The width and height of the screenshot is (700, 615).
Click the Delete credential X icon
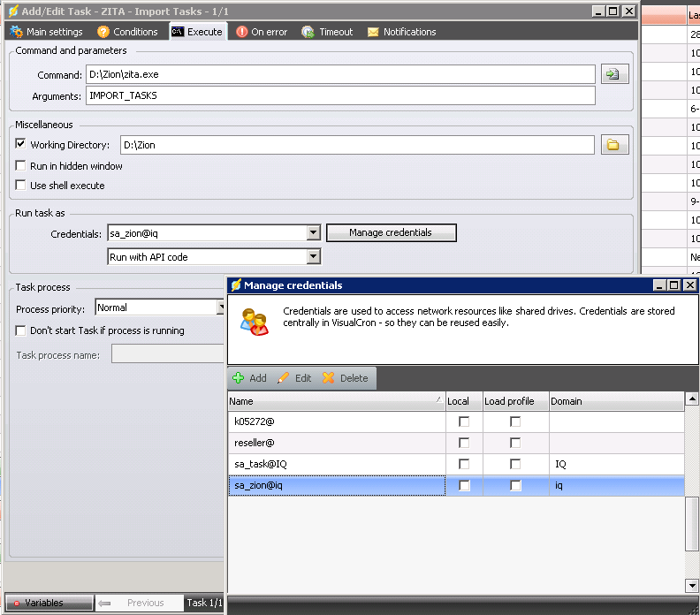[329, 378]
